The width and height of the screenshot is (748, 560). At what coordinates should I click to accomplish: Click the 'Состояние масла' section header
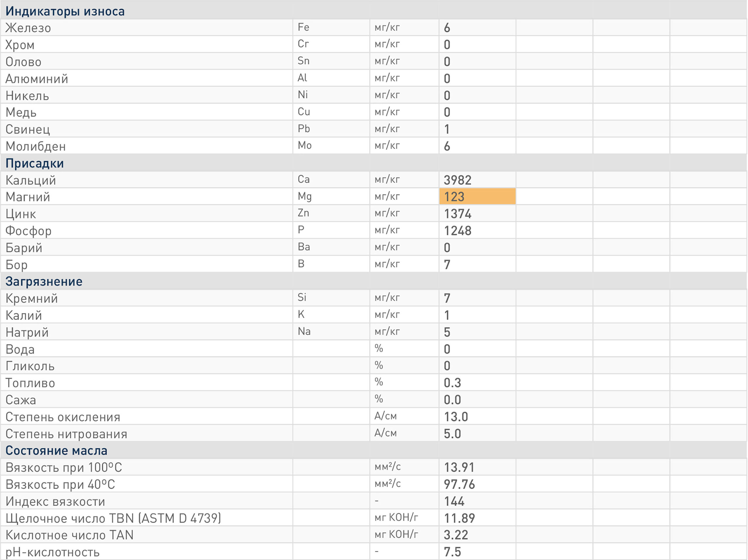click(x=56, y=450)
